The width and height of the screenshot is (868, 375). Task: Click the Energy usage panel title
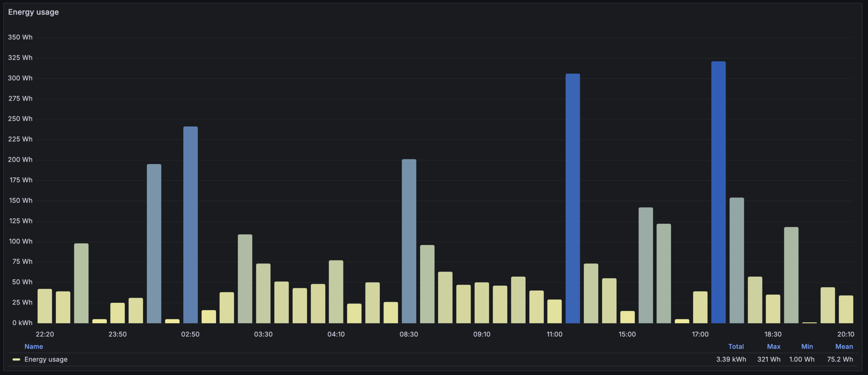coord(33,12)
